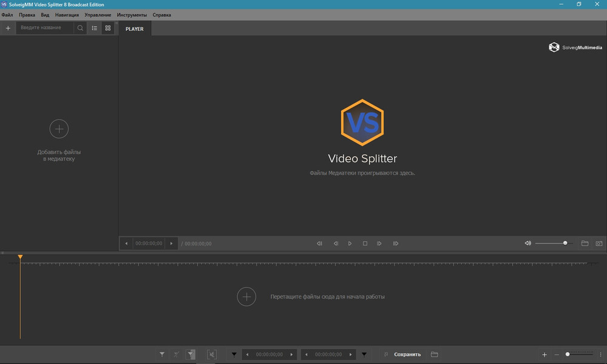Click the play button in the player
Image resolution: width=607 pixels, height=364 pixels.
[350, 243]
